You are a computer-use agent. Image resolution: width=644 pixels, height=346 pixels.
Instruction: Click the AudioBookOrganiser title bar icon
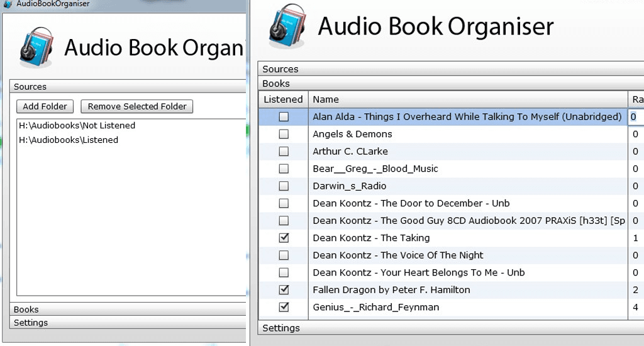point(7,4)
